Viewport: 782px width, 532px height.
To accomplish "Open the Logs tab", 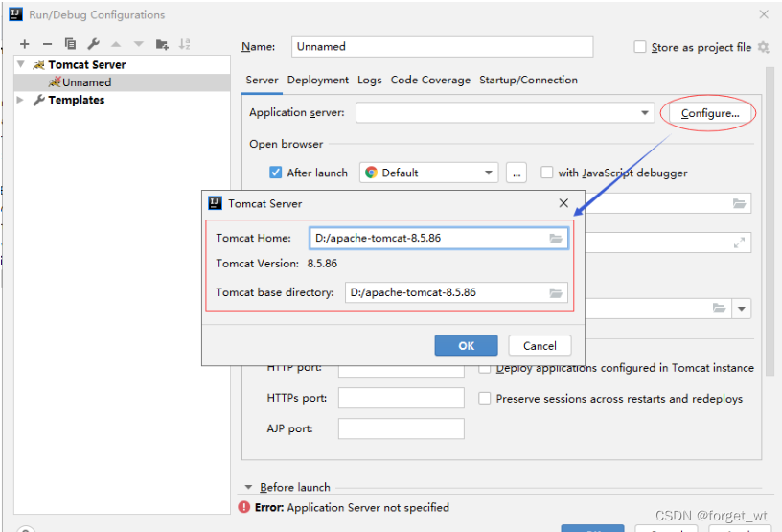I will click(x=370, y=80).
